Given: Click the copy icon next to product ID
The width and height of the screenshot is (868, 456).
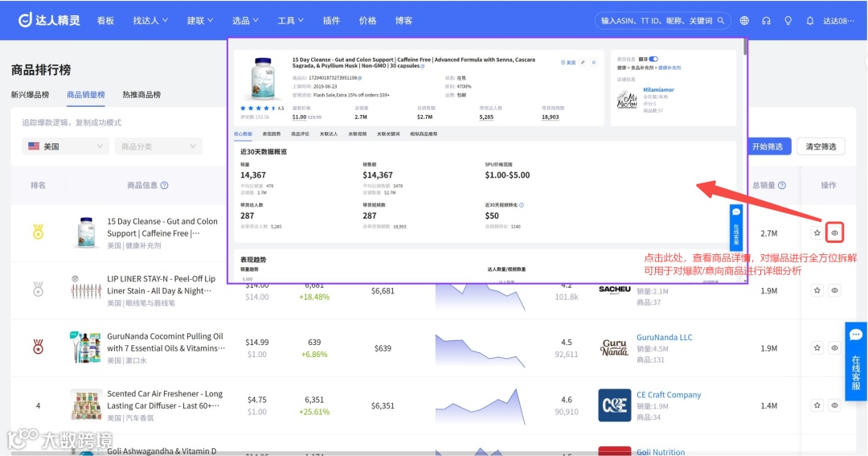Looking at the screenshot, I should (x=360, y=78).
